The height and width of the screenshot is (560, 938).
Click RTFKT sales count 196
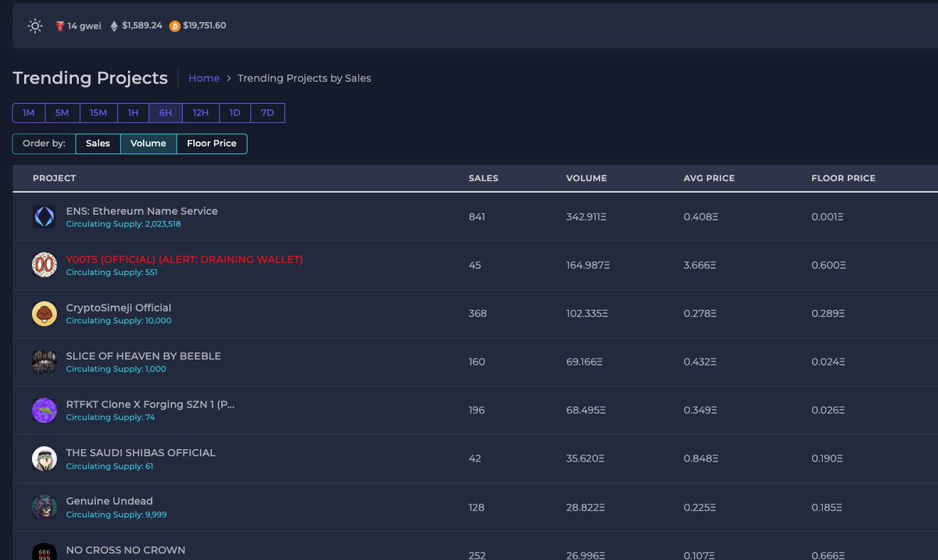[x=477, y=411]
